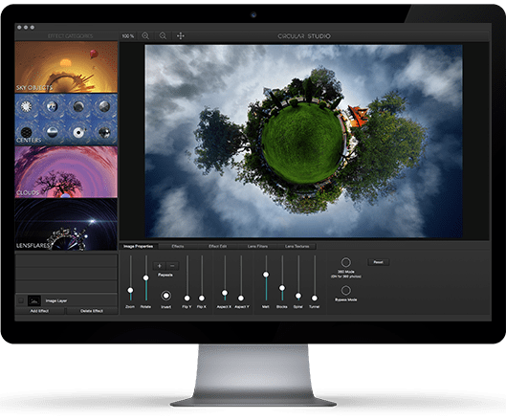506x420 pixels.
Task: Enable 360 Mode toggle
Action: [345, 262]
